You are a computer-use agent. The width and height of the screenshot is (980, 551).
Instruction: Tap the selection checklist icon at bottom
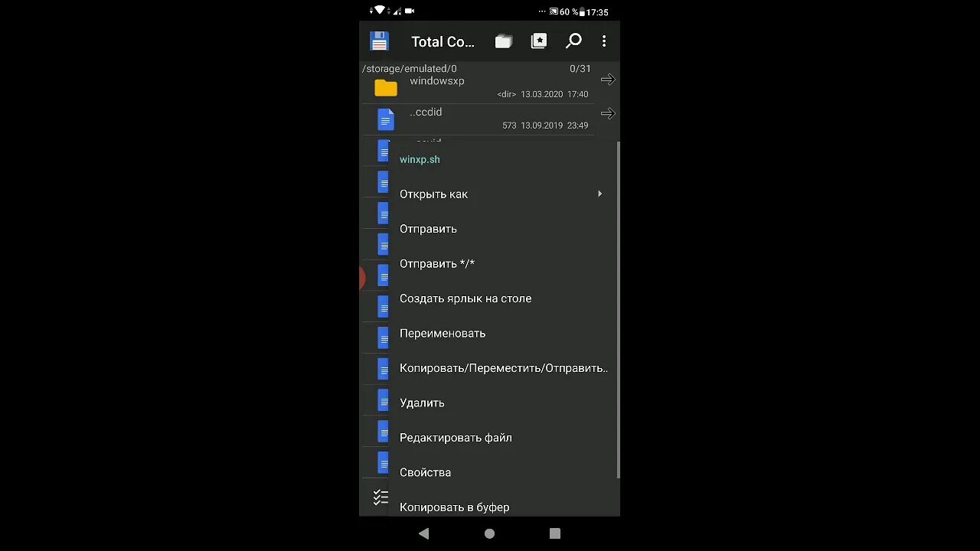pos(380,497)
